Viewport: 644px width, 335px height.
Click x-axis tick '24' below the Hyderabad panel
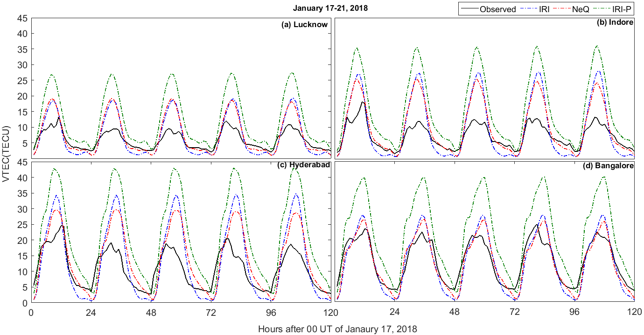91,312
